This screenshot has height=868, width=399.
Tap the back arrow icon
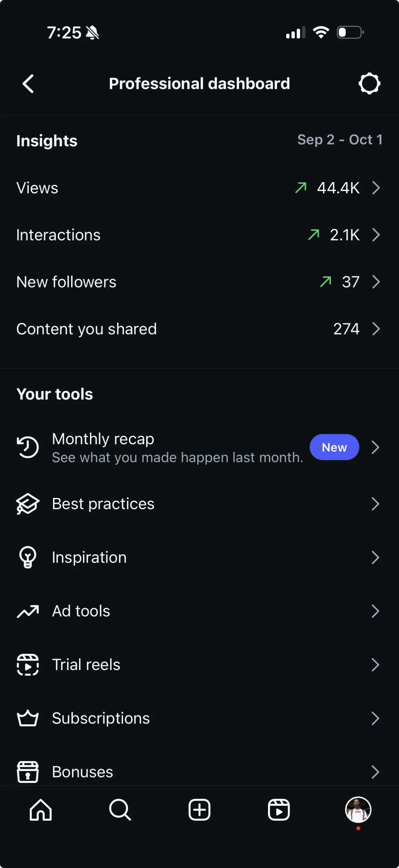tap(28, 84)
